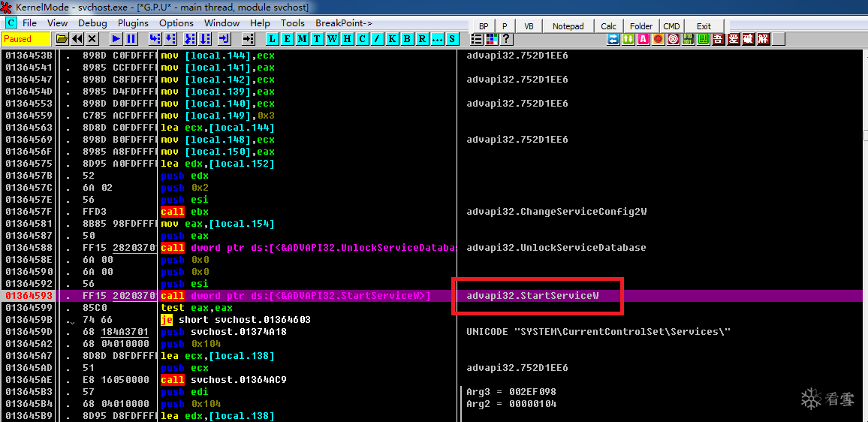The image size is (868, 422).
Task: Show Handles with H button
Action: tap(347, 39)
